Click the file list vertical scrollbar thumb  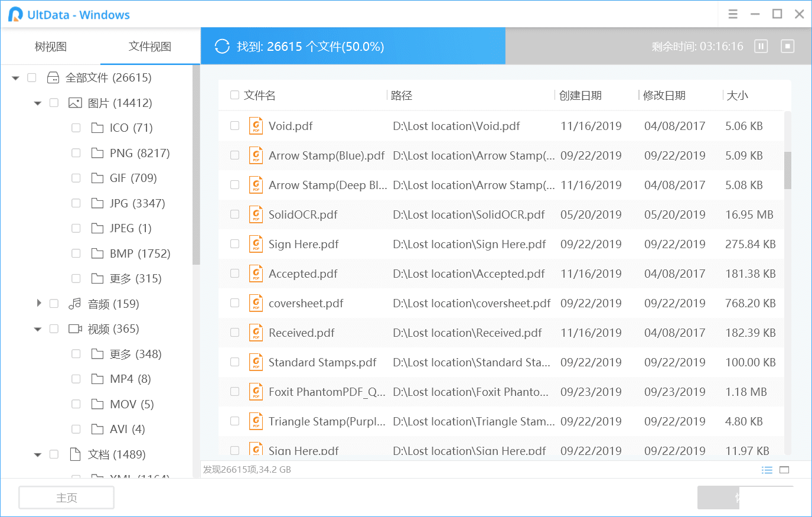pos(787,170)
